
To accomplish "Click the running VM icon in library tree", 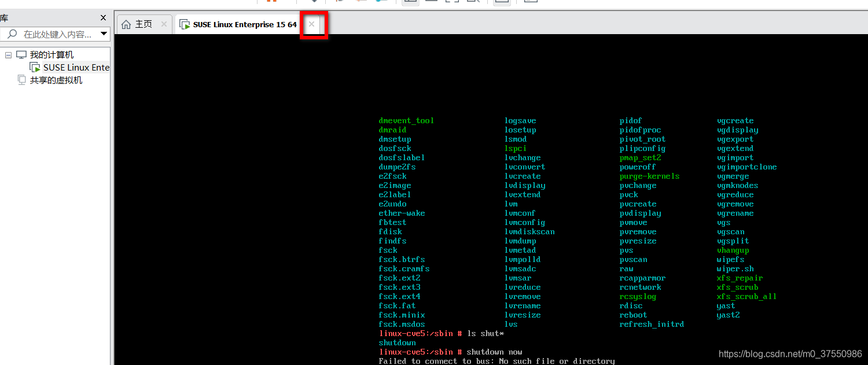I will click(x=35, y=68).
